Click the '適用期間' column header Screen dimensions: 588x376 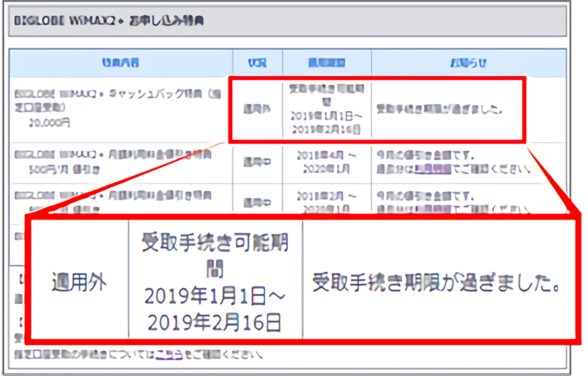[x=327, y=63]
